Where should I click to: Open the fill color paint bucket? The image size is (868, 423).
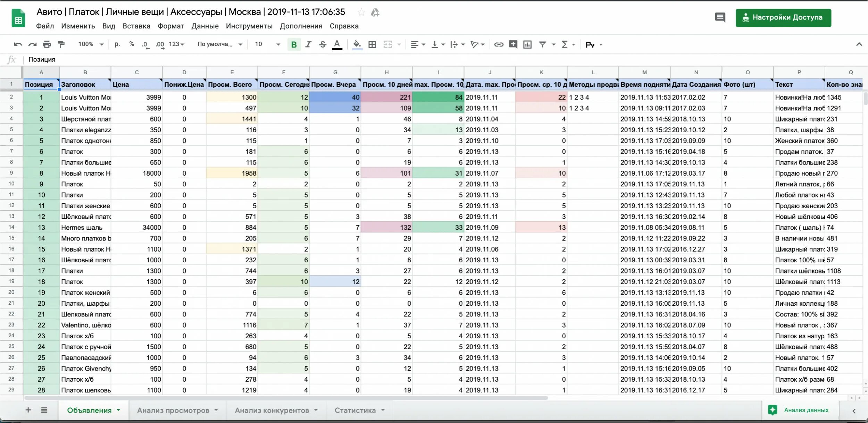[357, 44]
